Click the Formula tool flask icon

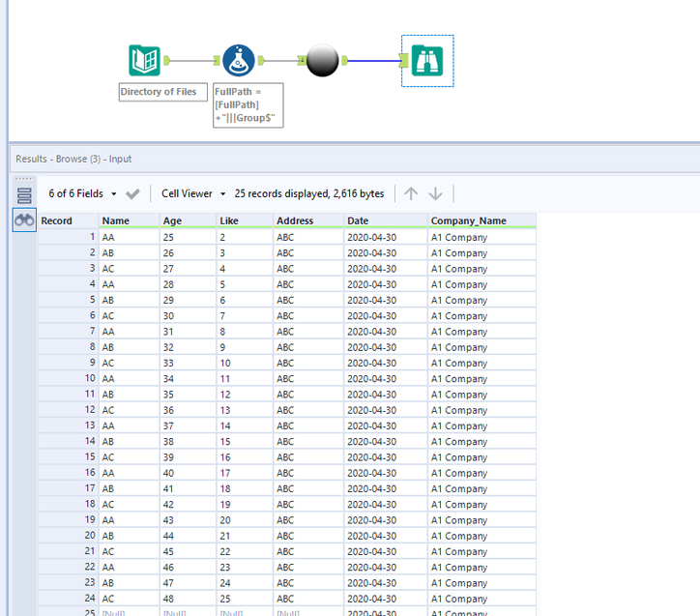click(x=238, y=61)
